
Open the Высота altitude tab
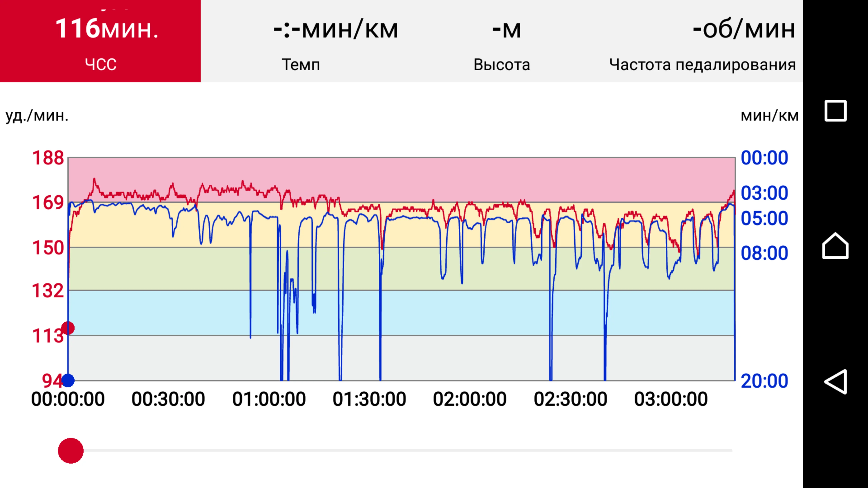[x=502, y=41]
